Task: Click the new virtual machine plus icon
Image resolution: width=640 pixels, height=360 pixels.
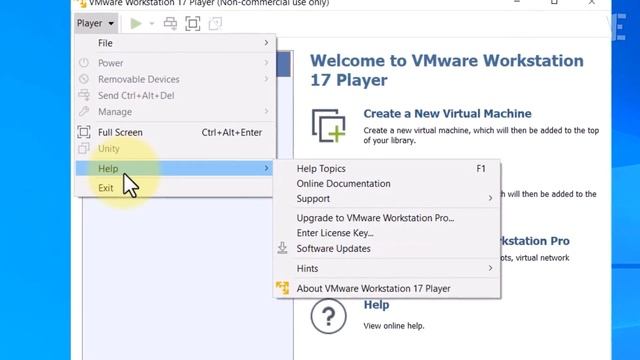Action: [x=329, y=126]
